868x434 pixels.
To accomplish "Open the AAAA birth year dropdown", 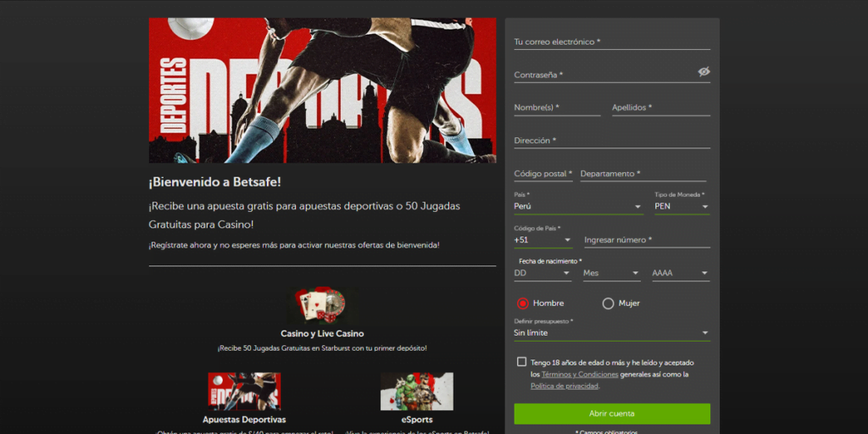I will 681,273.
